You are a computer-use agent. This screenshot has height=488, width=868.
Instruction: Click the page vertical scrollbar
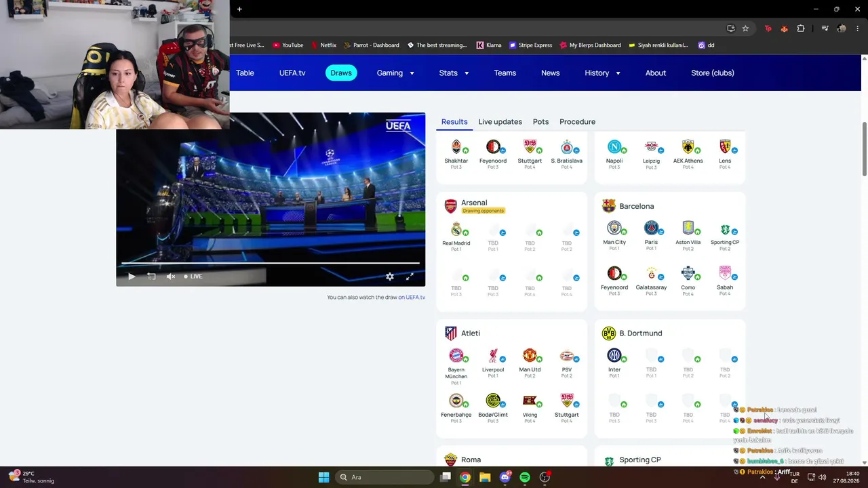pos(864,149)
